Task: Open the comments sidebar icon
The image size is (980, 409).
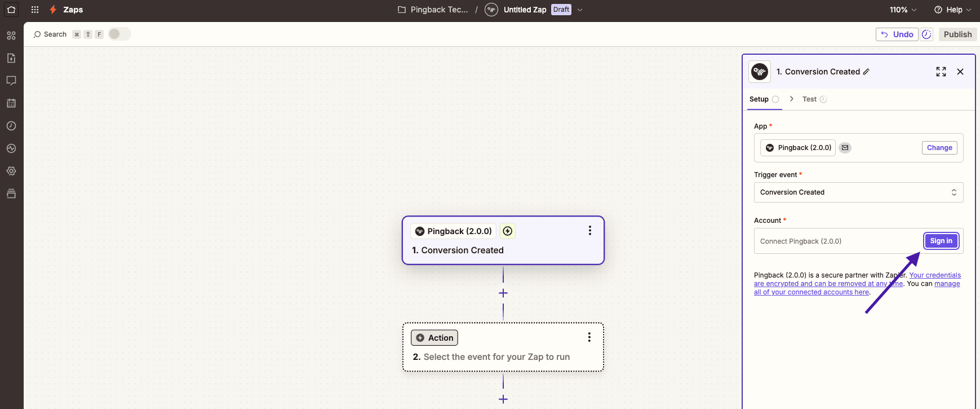Action: (11, 81)
